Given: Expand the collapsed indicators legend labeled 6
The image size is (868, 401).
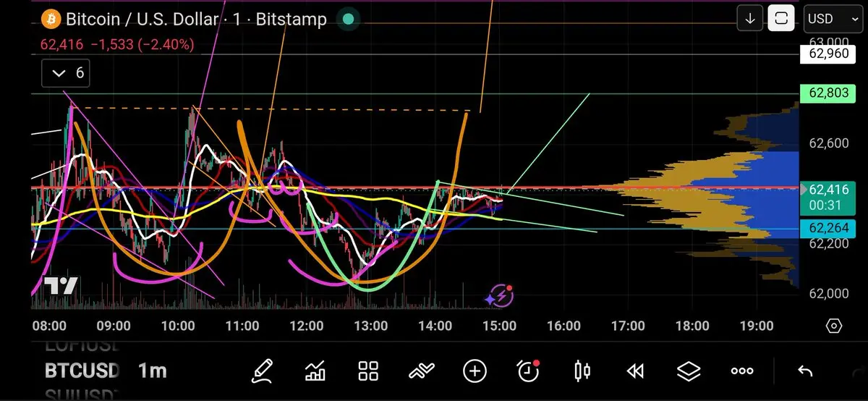Looking at the screenshot, I should pos(65,73).
